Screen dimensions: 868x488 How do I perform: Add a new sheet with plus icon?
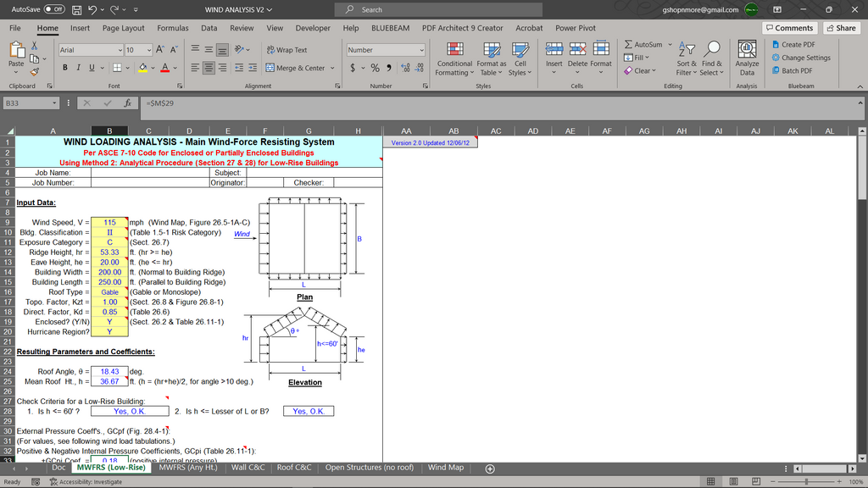(x=490, y=469)
